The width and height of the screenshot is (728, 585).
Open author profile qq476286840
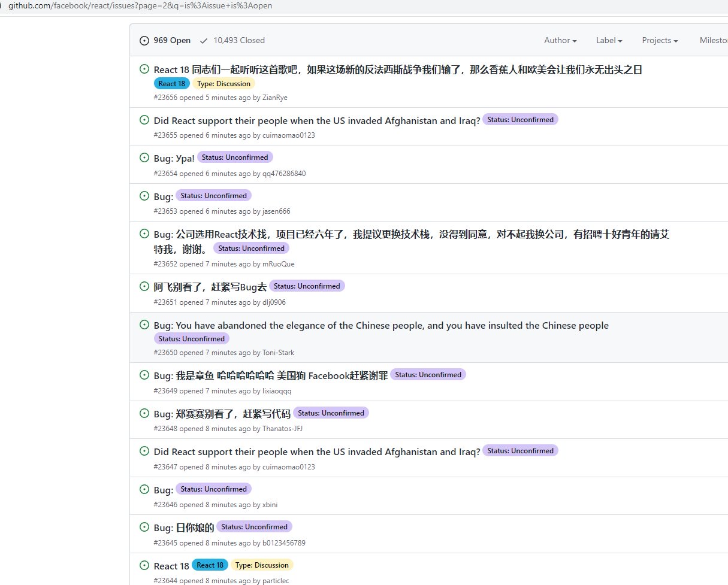click(284, 174)
